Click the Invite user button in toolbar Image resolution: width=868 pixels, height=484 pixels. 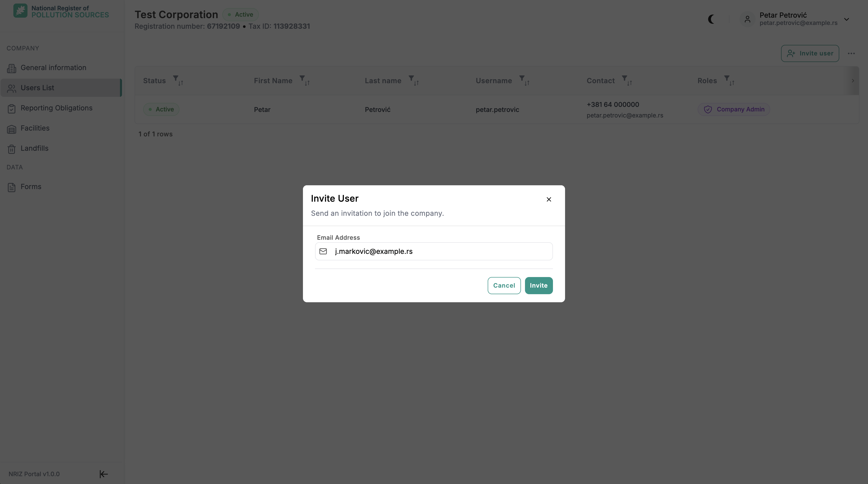click(x=810, y=53)
